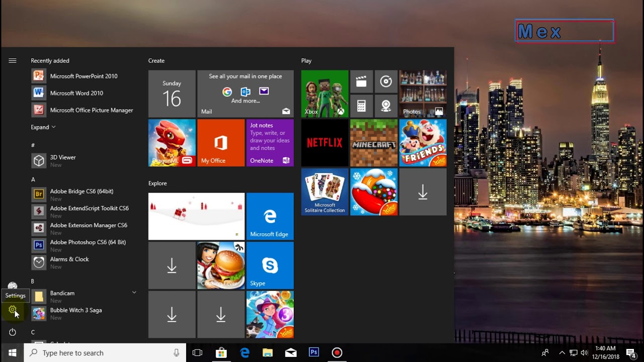The image size is (644, 362).
Task: Open Bubble Witch 3 Saga tile
Action: pyautogui.click(x=270, y=314)
